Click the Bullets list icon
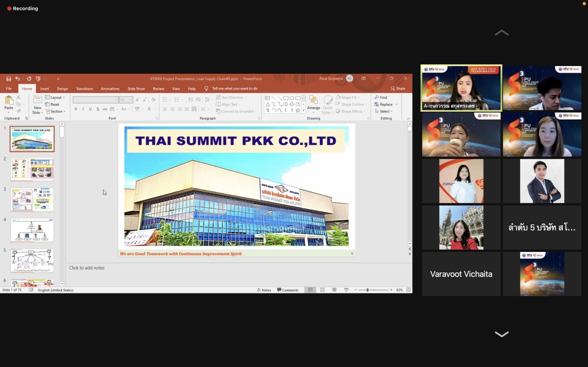The image size is (588, 367). coord(165,100)
